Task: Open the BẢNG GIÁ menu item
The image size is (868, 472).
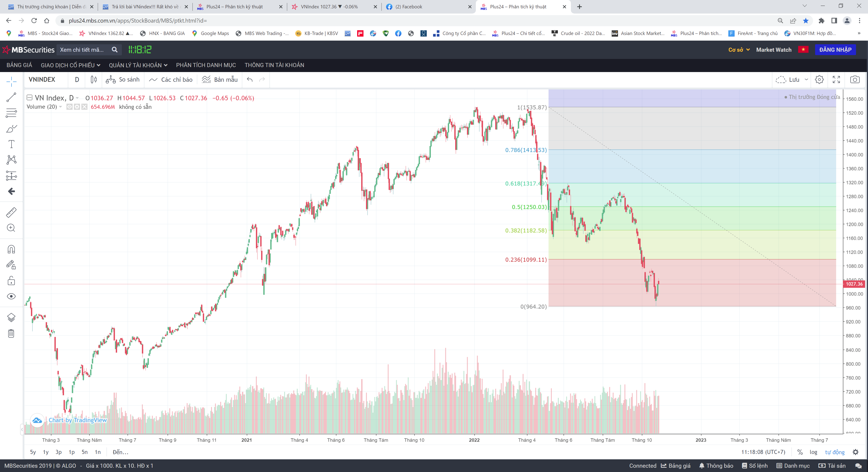Action: [x=19, y=65]
